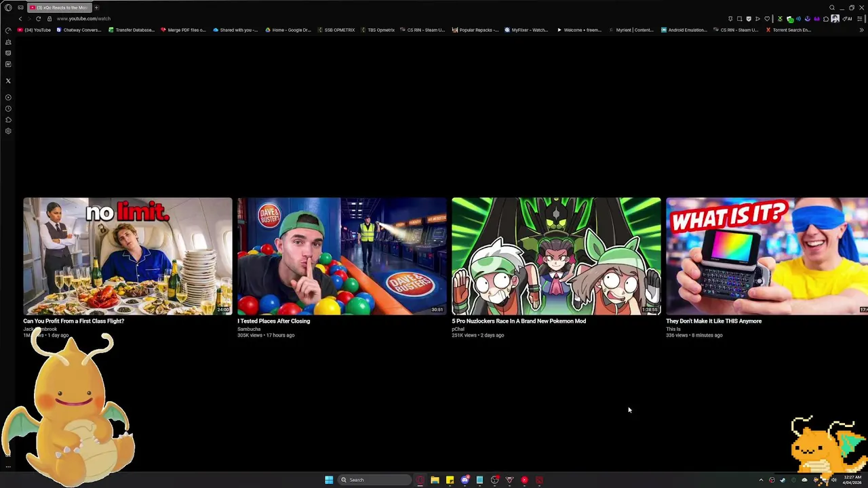Open Discord from the taskbar
This screenshot has height=488, width=868.
(x=465, y=480)
